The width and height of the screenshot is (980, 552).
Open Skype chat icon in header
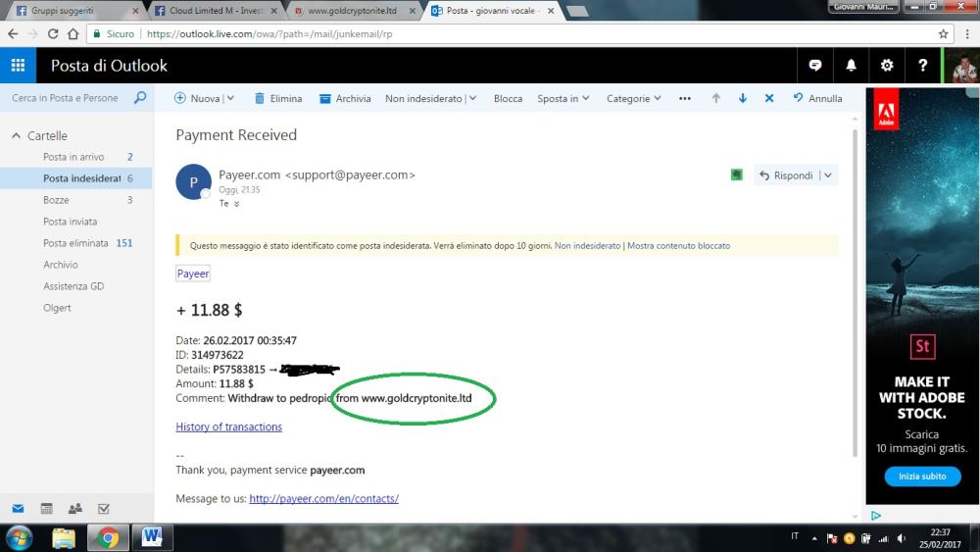[x=814, y=66]
